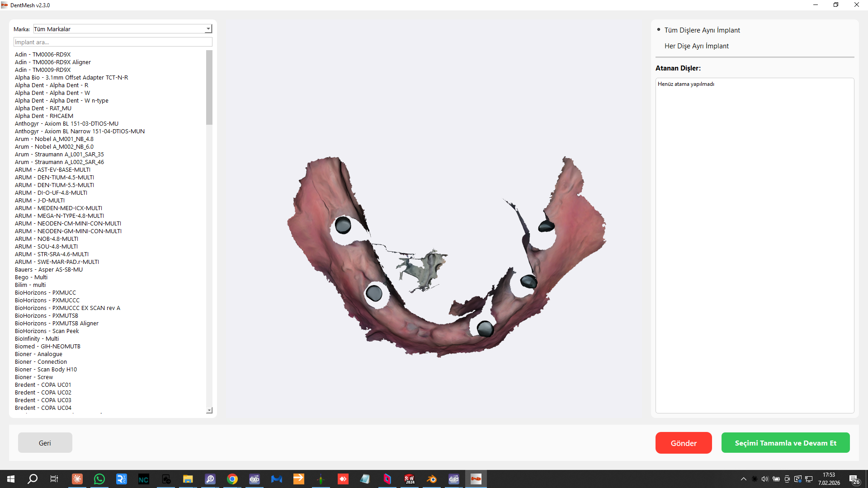868x488 pixels.
Task: Click Seçimi Tamamla ve Devam Et button
Action: tap(785, 443)
